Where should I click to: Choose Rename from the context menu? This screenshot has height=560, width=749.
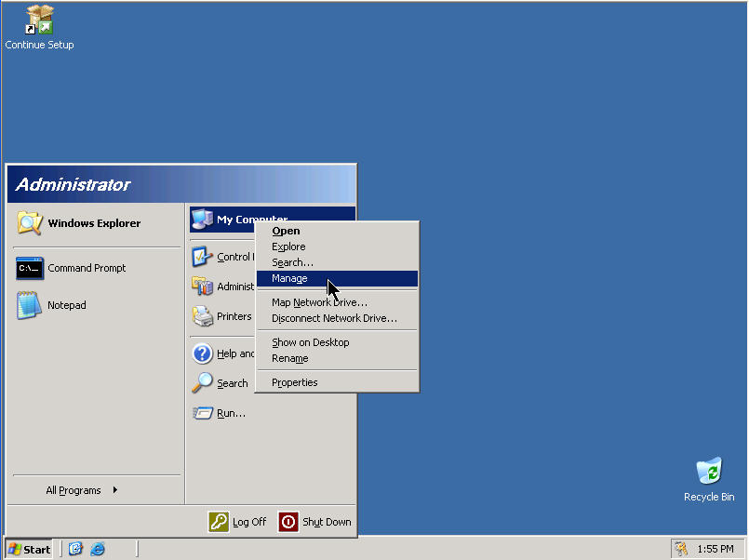tap(337, 358)
